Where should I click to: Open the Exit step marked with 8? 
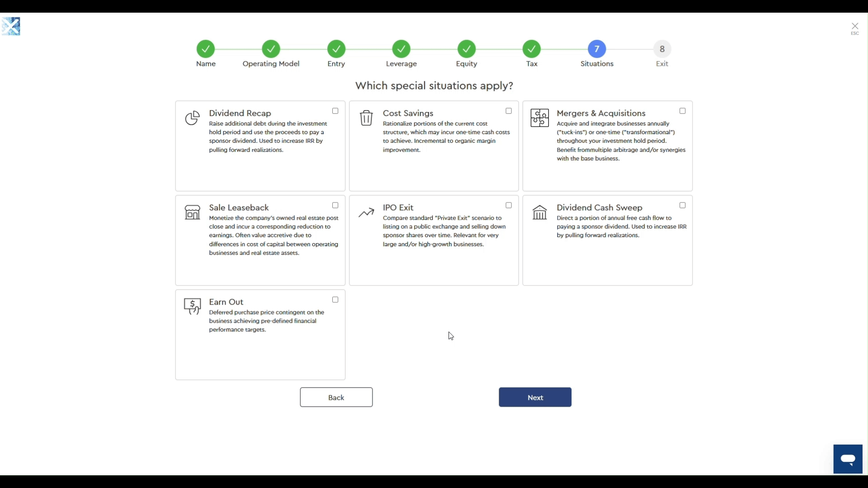pyautogui.click(x=662, y=48)
